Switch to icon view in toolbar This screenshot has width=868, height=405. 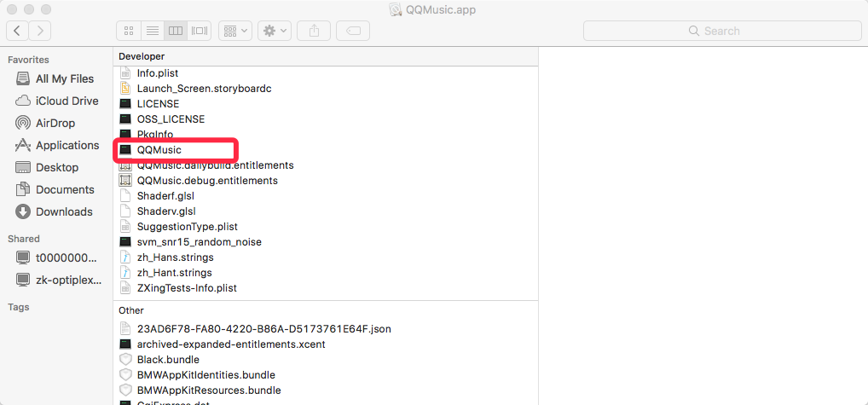click(129, 31)
